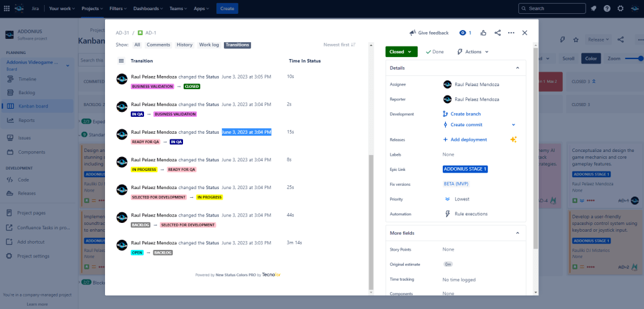Viewport: 644px width, 309px height.
Task: Click the blue Create button
Action: (x=227, y=8)
